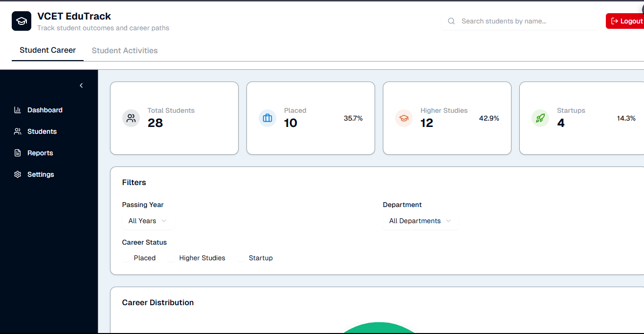Image resolution: width=644 pixels, height=334 pixels.
Task: Open the All Years passing year dropdown
Action: (x=148, y=221)
